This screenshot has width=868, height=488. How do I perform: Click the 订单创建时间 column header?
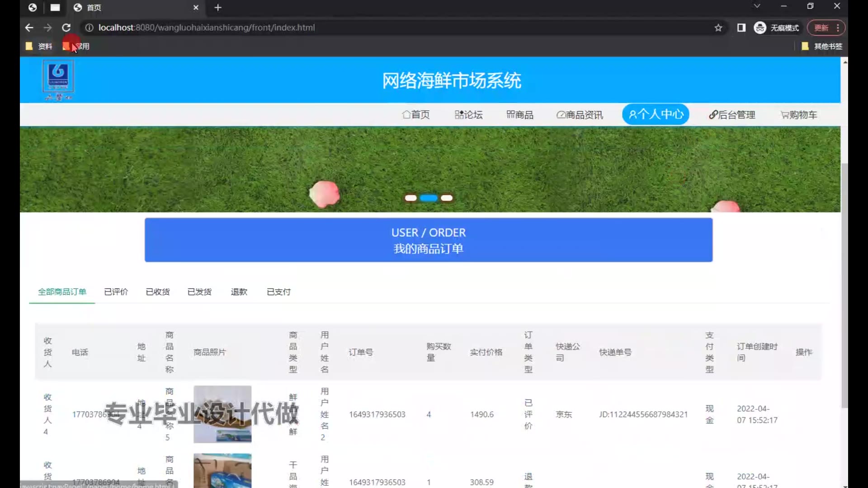pyautogui.click(x=757, y=352)
